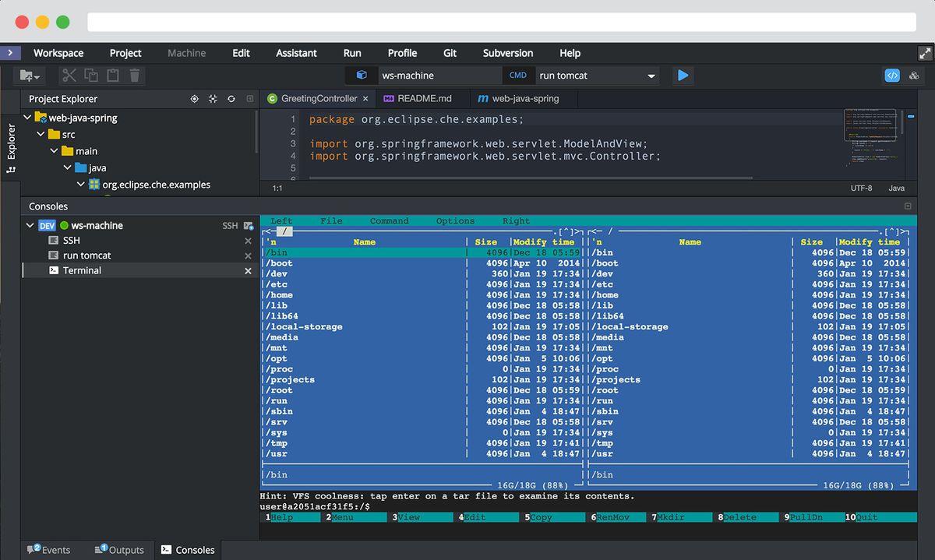This screenshot has height=560, width=935.
Task: Open the Subversion menu
Action: click(x=508, y=53)
